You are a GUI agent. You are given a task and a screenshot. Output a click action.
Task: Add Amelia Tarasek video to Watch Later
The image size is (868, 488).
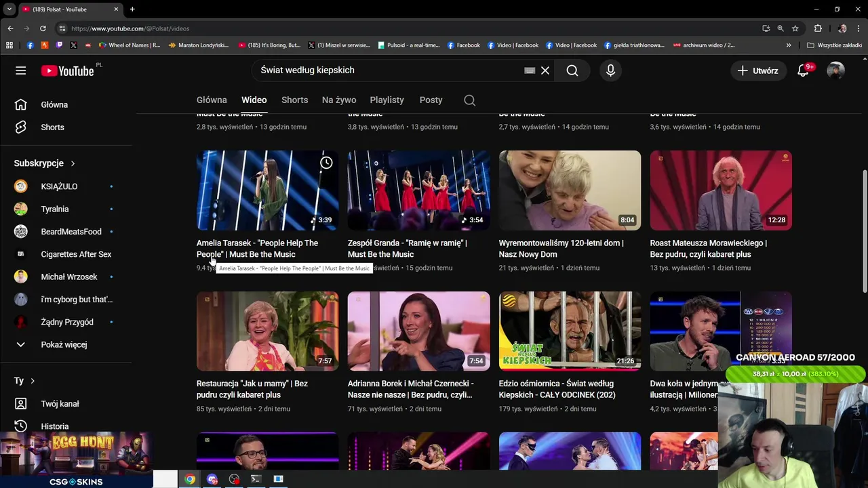[326, 163]
